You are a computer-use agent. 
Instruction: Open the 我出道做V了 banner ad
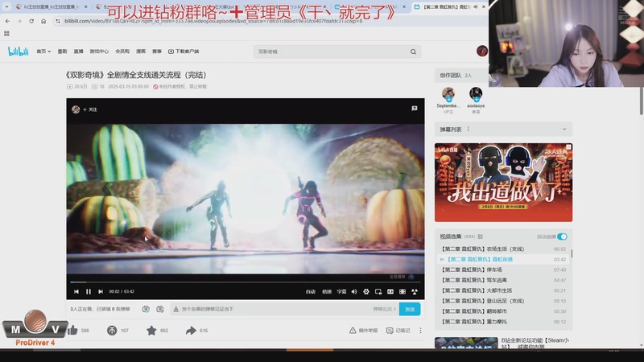(x=504, y=183)
